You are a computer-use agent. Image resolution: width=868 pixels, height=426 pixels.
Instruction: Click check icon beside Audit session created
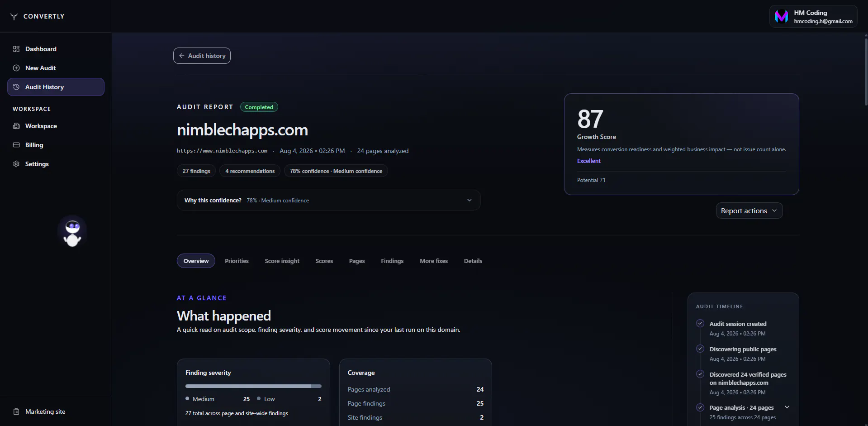click(x=700, y=323)
